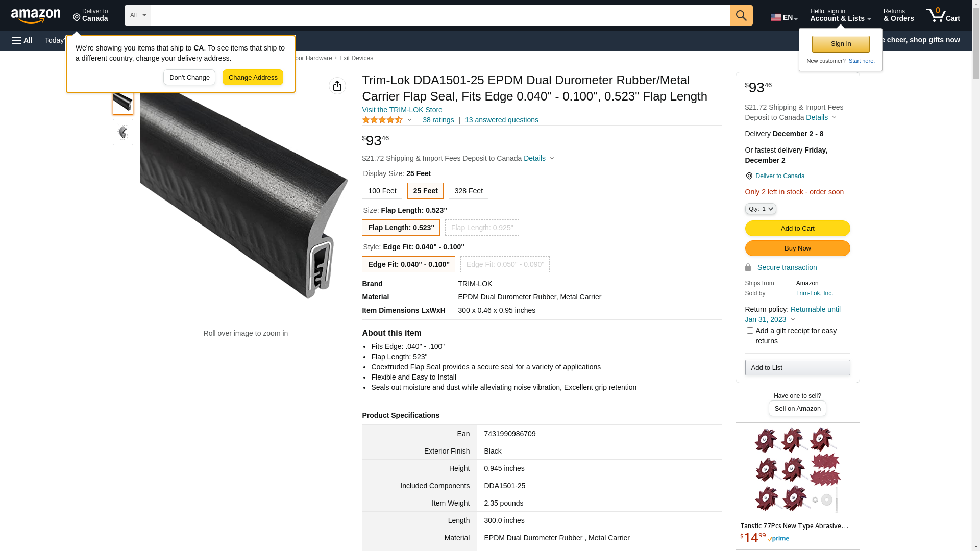Screen dimensions: 980x551
Task: Choose the Flap Length: 0.925" option
Action: 482,228
